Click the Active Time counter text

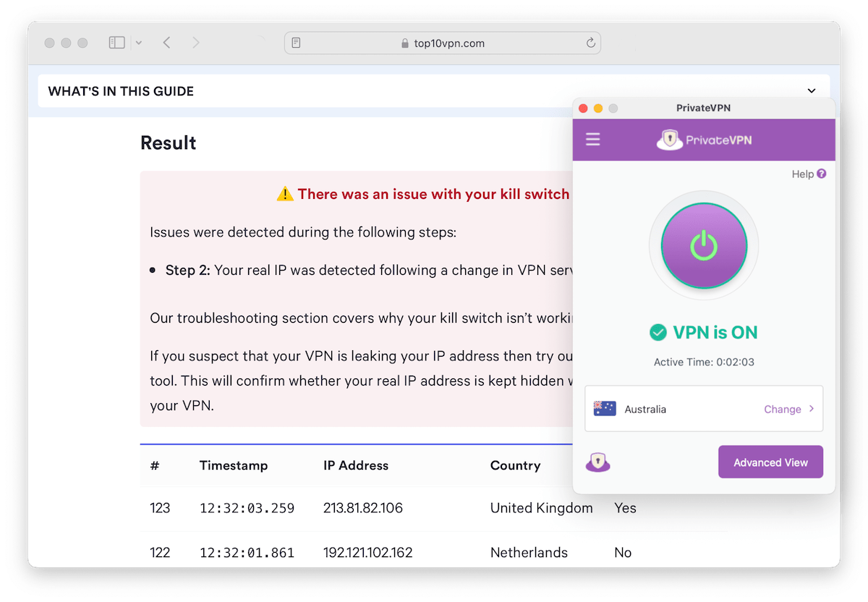click(x=704, y=362)
